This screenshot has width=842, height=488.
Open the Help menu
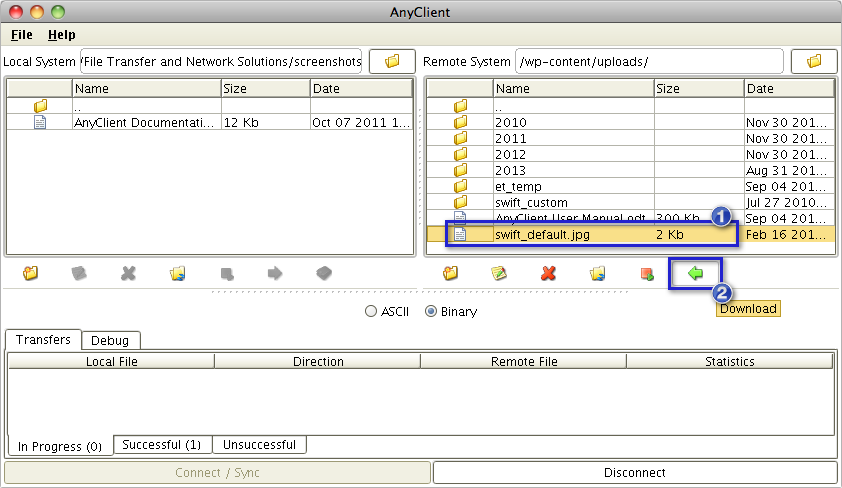[62, 35]
